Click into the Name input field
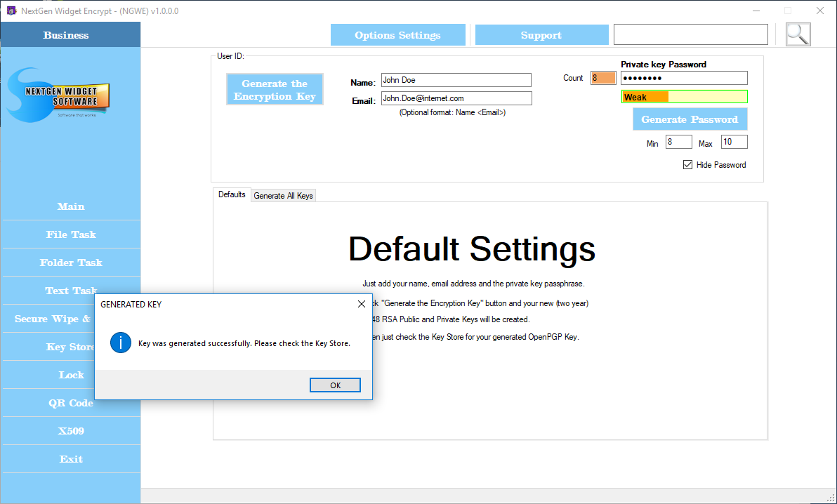Screen dimensions: 837x504 pyautogui.click(x=456, y=80)
